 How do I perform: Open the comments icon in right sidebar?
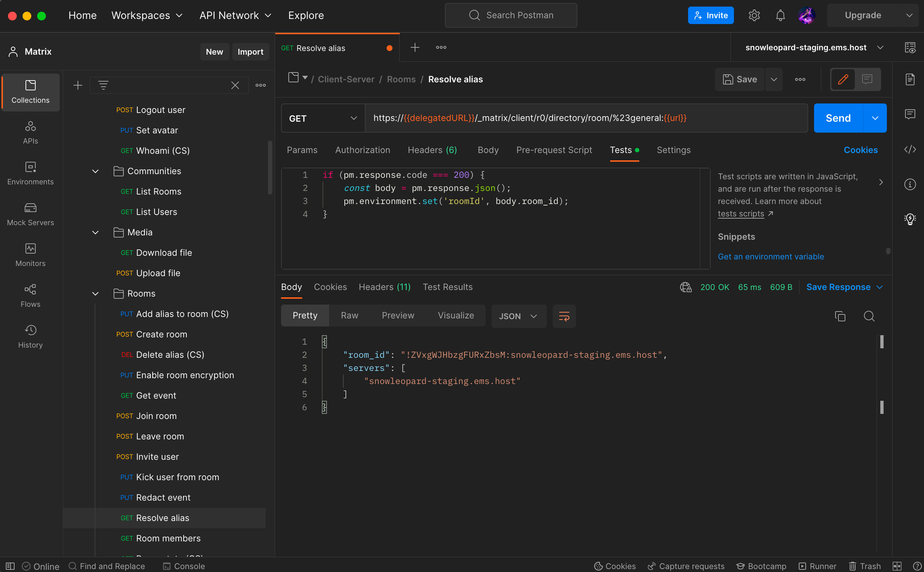[x=910, y=114]
